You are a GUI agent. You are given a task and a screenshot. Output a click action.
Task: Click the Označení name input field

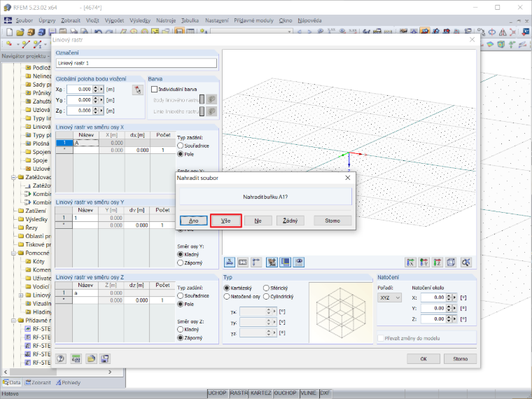(136, 63)
